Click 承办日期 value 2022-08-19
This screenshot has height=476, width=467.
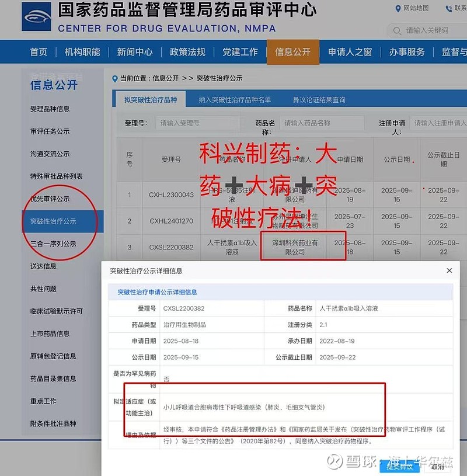337,341
